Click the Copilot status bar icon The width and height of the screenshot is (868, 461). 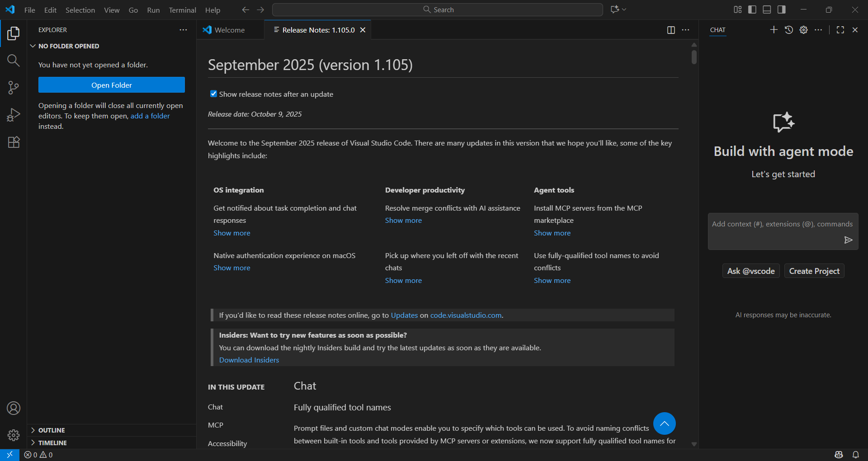click(839, 455)
